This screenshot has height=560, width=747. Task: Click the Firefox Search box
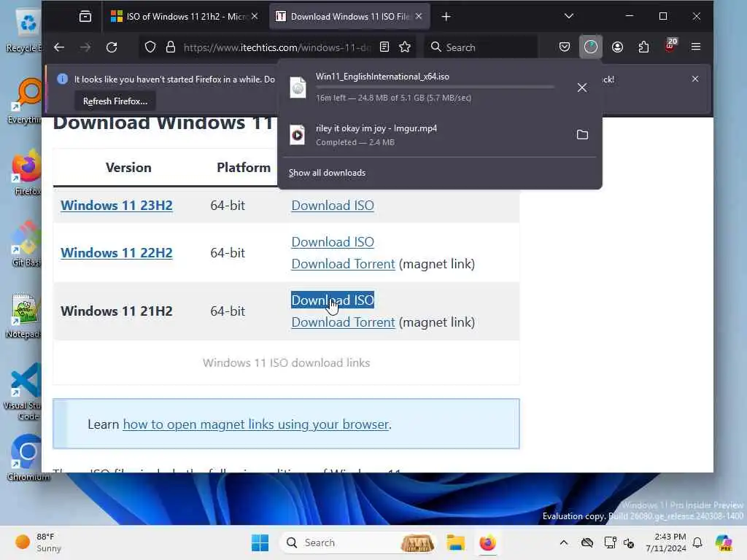click(x=481, y=47)
